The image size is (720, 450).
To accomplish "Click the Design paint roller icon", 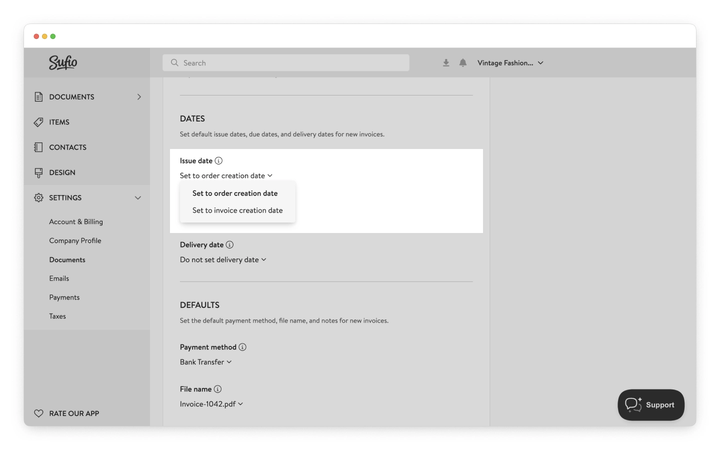I will (x=39, y=173).
